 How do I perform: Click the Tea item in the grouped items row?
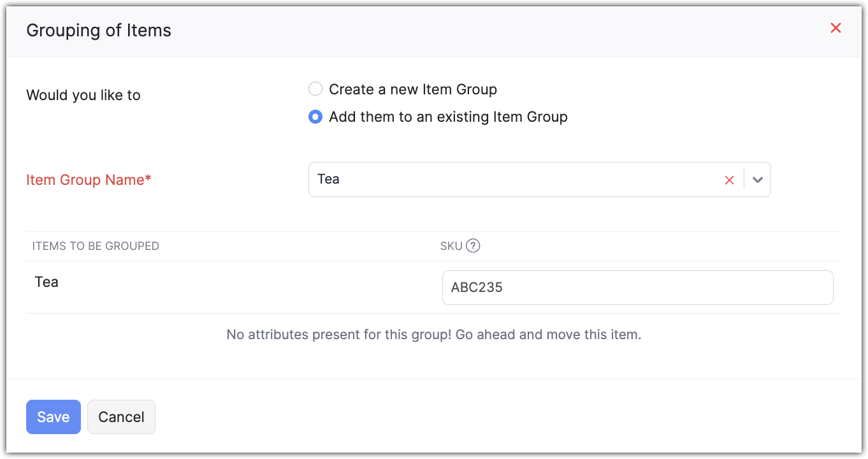[x=47, y=282]
